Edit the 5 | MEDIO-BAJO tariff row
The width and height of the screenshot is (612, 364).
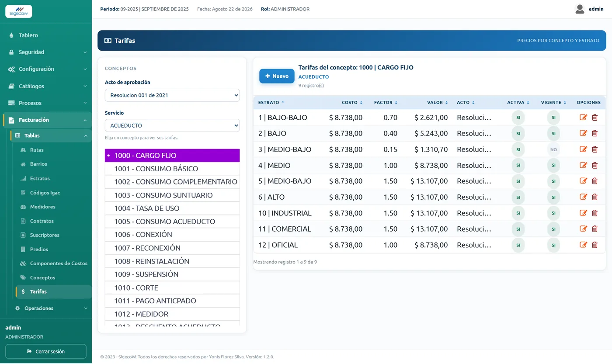(x=583, y=181)
